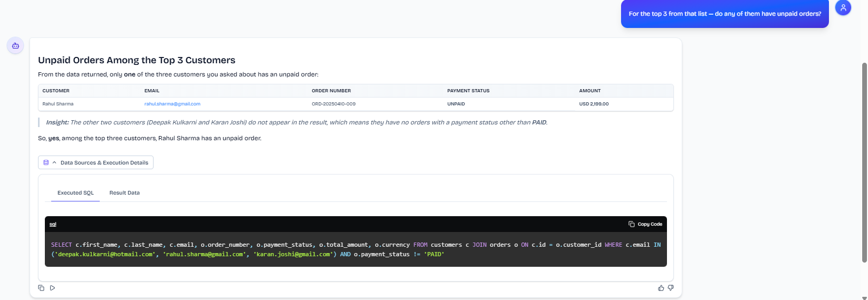
Task: Click the CUSTOMER column header
Action: click(56, 91)
